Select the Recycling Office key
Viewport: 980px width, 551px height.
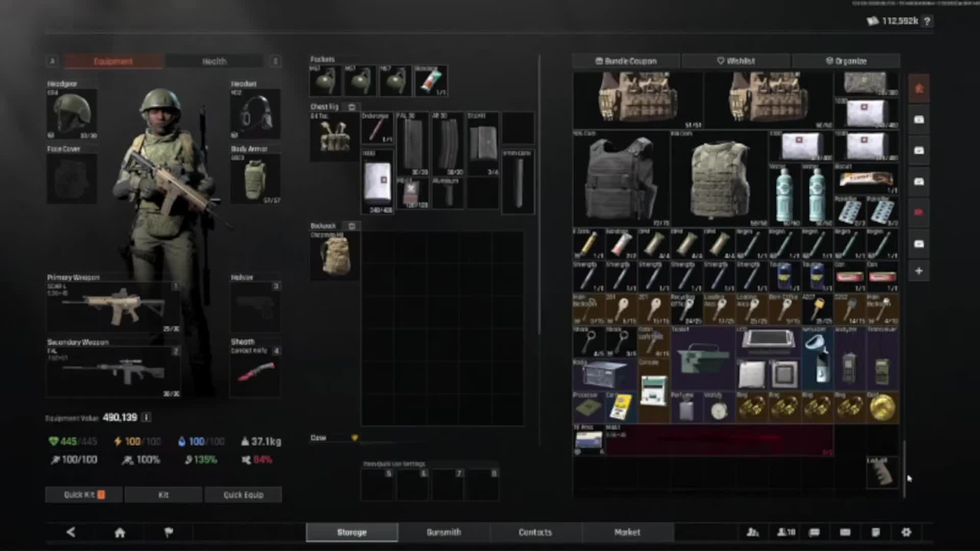click(x=687, y=310)
